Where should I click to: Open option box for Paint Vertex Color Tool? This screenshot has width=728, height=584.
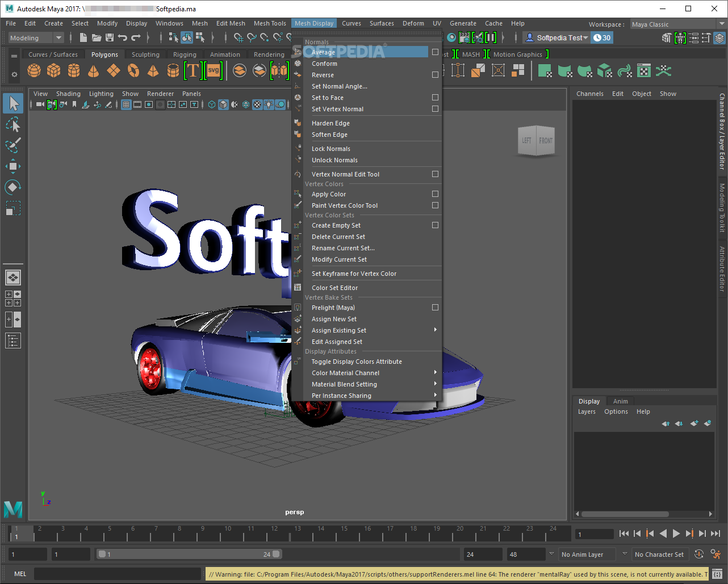click(x=435, y=205)
